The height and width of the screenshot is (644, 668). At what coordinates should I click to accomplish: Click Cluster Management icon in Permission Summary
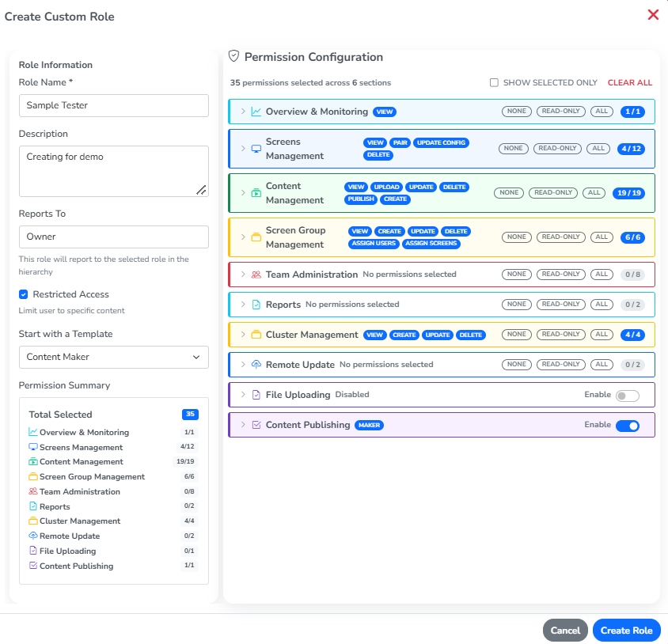pyautogui.click(x=32, y=521)
